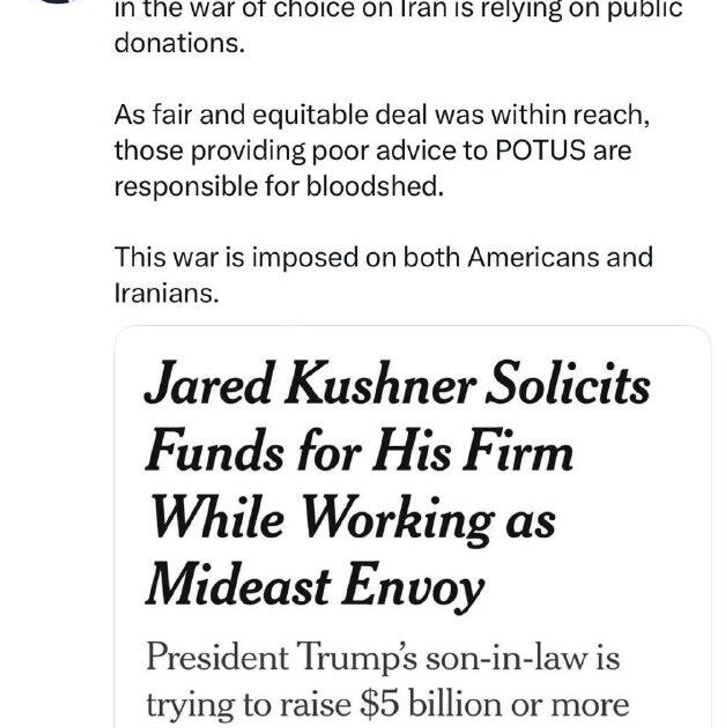The width and height of the screenshot is (727, 728).
Task: Click "within reach," in the post text
Action: tap(570, 115)
